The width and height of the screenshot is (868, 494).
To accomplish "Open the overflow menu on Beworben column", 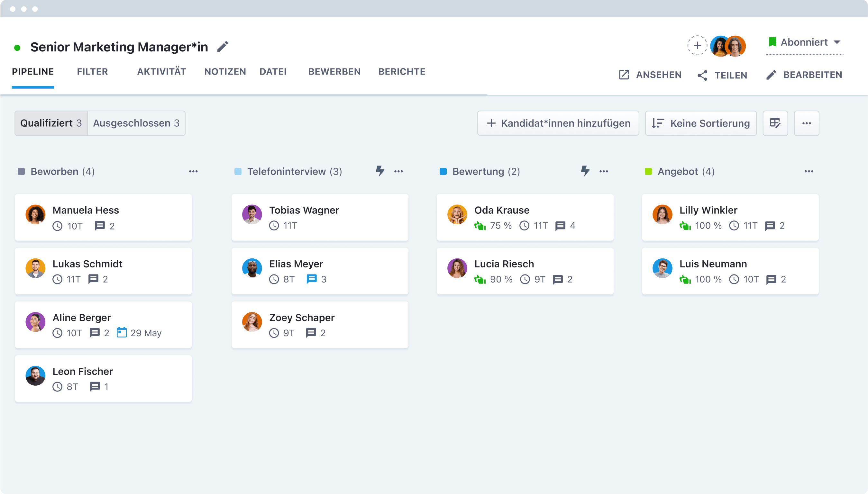I will click(x=194, y=171).
